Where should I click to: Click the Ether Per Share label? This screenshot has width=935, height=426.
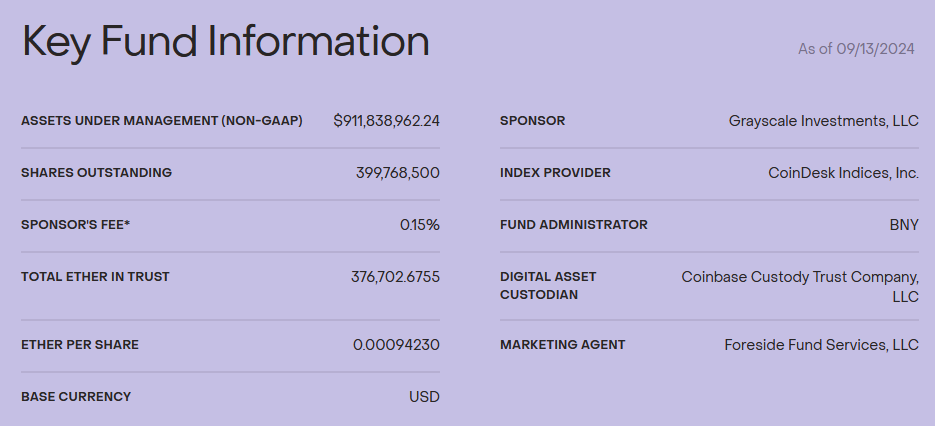coord(80,345)
